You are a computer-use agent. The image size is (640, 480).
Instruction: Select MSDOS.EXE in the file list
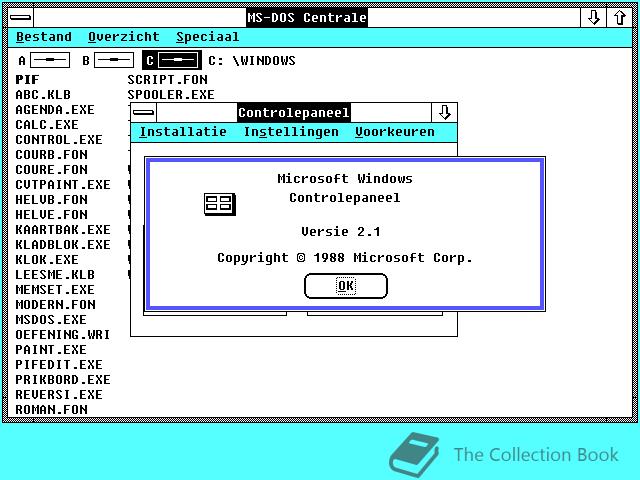click(51, 320)
